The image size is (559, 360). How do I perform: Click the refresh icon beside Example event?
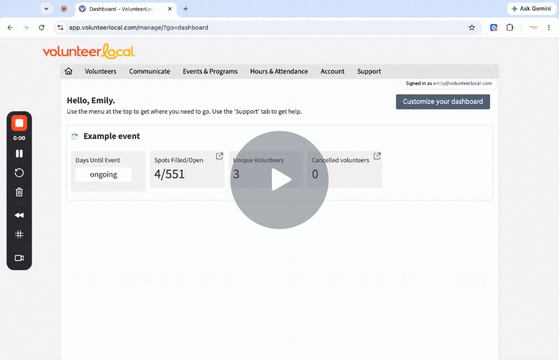pyautogui.click(x=75, y=136)
